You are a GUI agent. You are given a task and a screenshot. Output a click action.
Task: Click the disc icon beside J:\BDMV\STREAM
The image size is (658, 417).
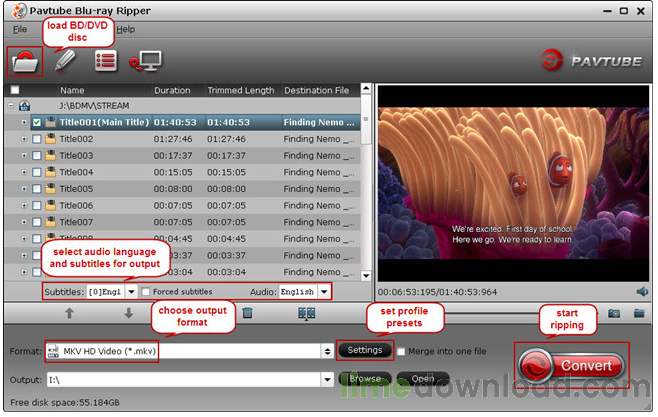24,106
